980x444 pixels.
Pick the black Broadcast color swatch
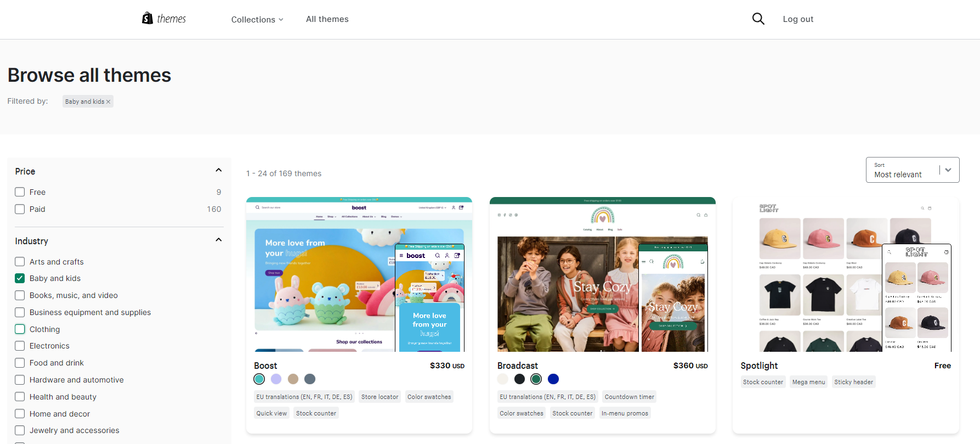coord(519,379)
